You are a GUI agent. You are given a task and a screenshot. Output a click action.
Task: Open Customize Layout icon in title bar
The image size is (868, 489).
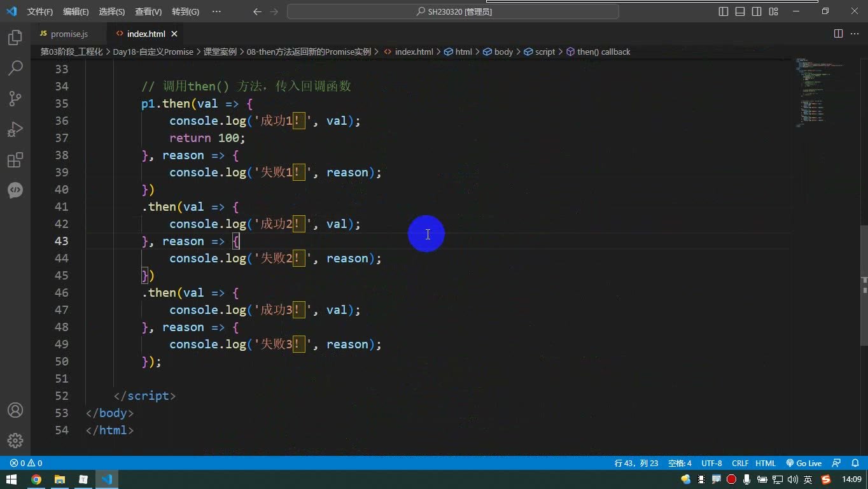773,11
